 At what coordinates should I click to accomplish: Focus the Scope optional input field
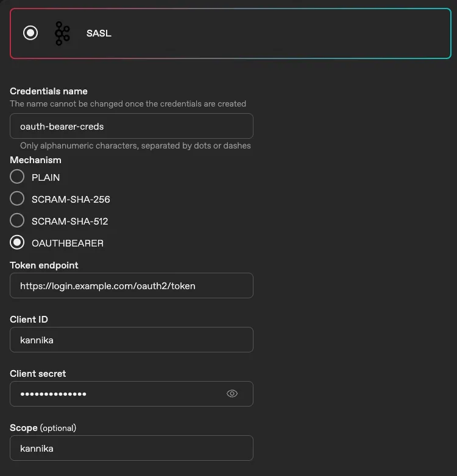pyautogui.click(x=131, y=448)
